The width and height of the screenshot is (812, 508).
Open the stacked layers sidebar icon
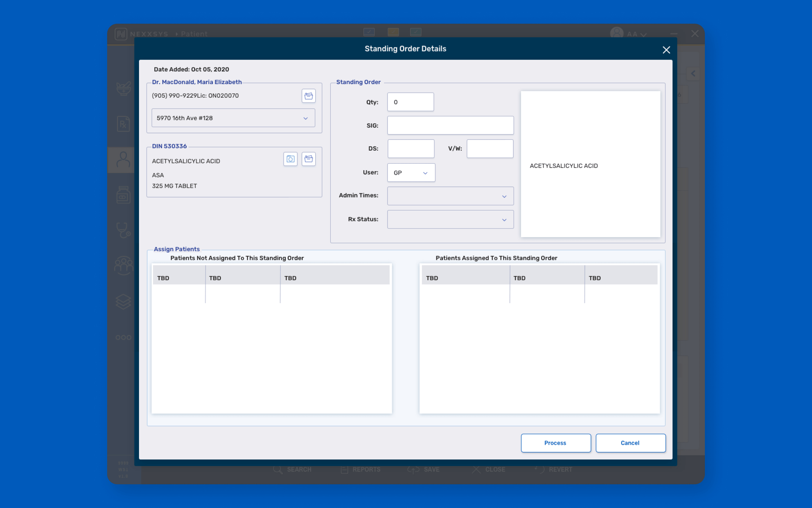pyautogui.click(x=123, y=302)
